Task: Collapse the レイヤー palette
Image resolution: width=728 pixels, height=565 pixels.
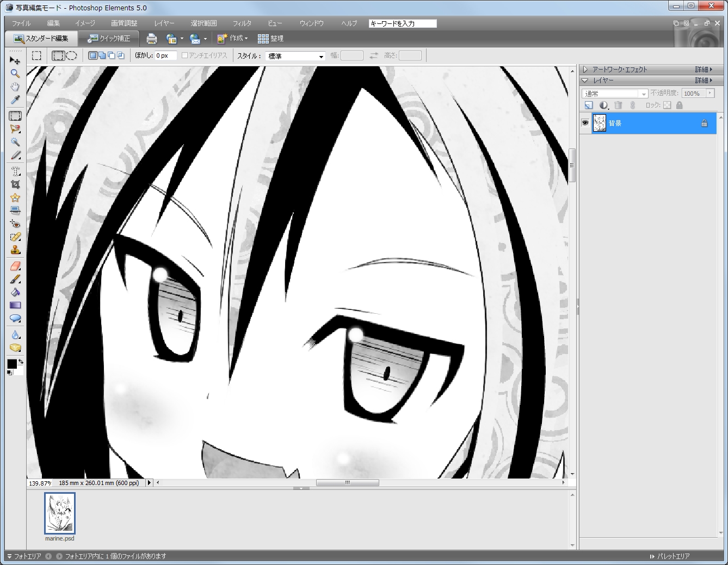Action: tap(585, 80)
